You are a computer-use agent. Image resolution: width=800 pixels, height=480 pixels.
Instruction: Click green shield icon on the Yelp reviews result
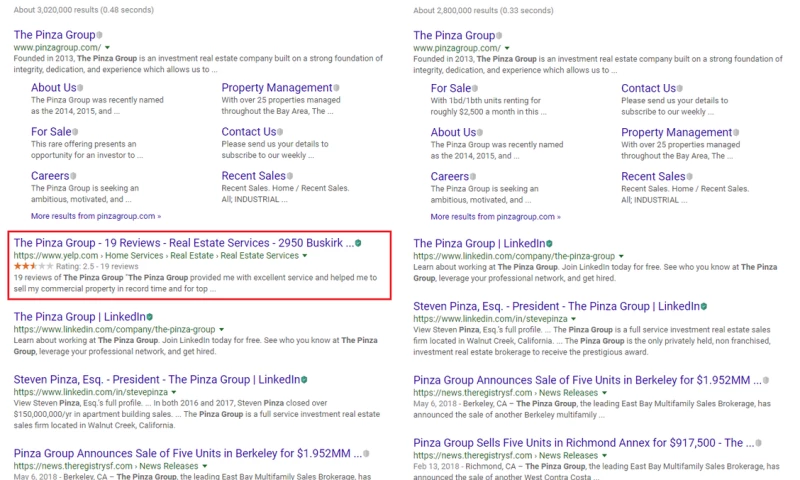[x=358, y=243]
